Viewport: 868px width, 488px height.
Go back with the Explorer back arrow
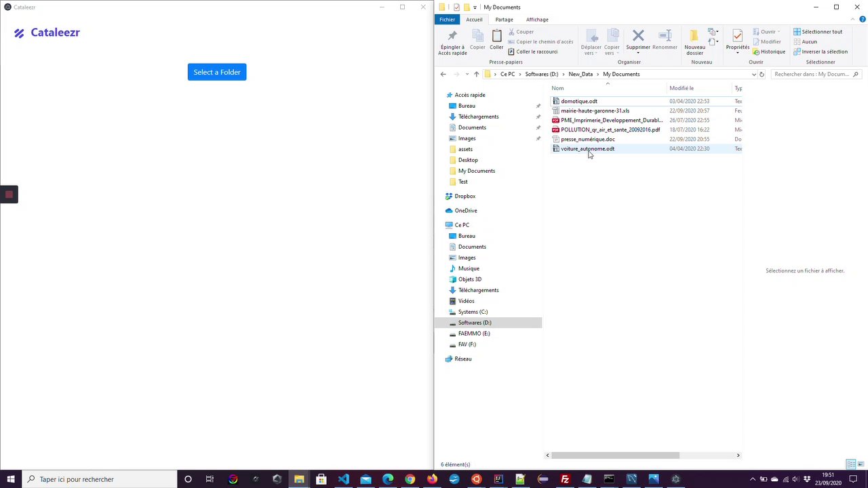443,75
